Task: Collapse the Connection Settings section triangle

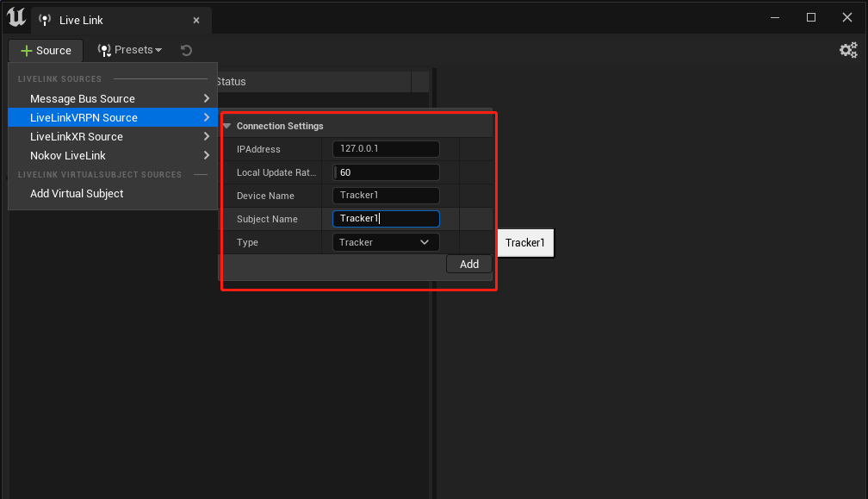Action: point(227,126)
